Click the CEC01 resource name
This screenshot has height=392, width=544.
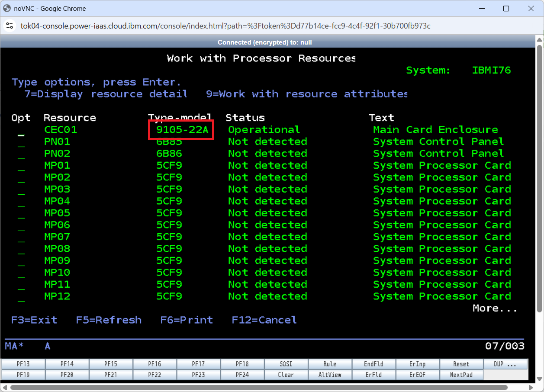pyautogui.click(x=61, y=130)
